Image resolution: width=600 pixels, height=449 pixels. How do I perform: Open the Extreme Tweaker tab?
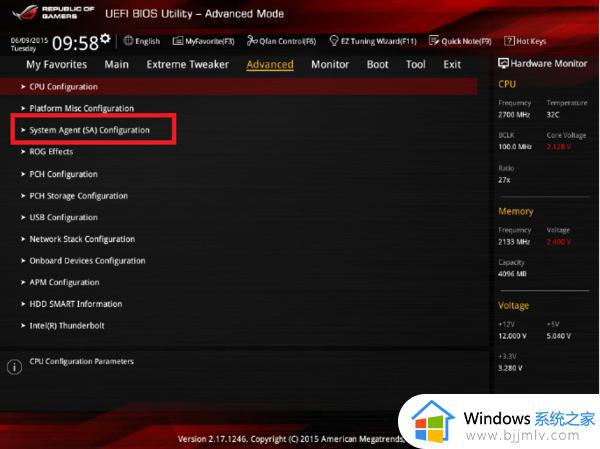click(188, 64)
